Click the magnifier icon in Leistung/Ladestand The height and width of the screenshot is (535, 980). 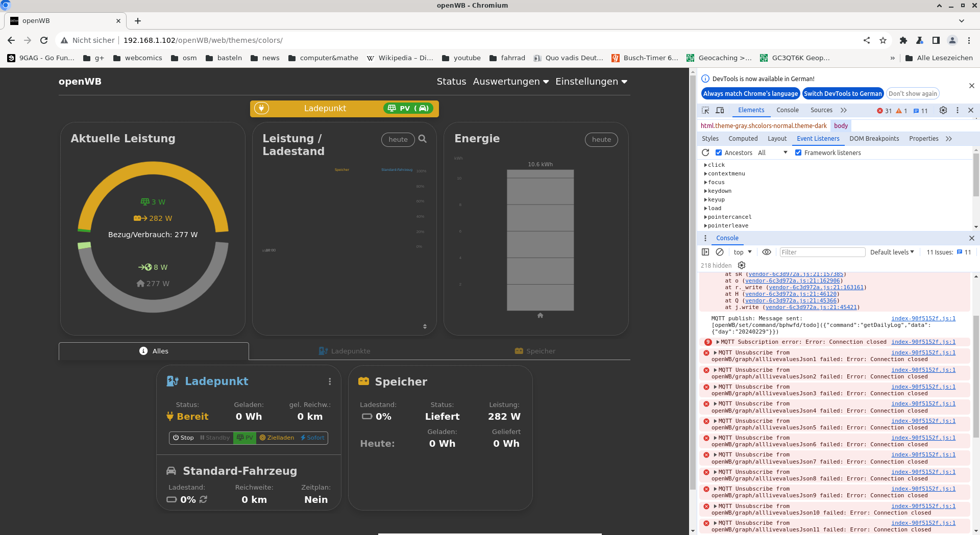pos(422,139)
